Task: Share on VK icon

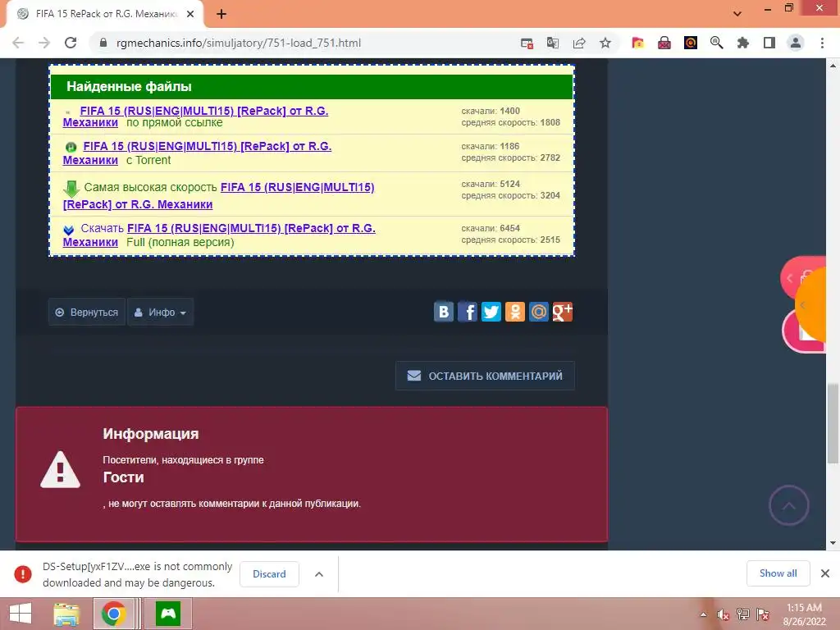Action: coord(444,312)
